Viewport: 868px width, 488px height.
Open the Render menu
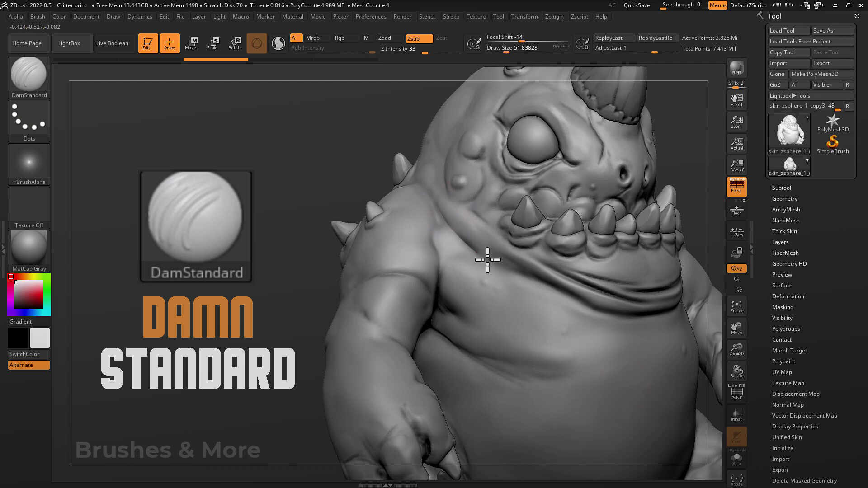click(402, 17)
